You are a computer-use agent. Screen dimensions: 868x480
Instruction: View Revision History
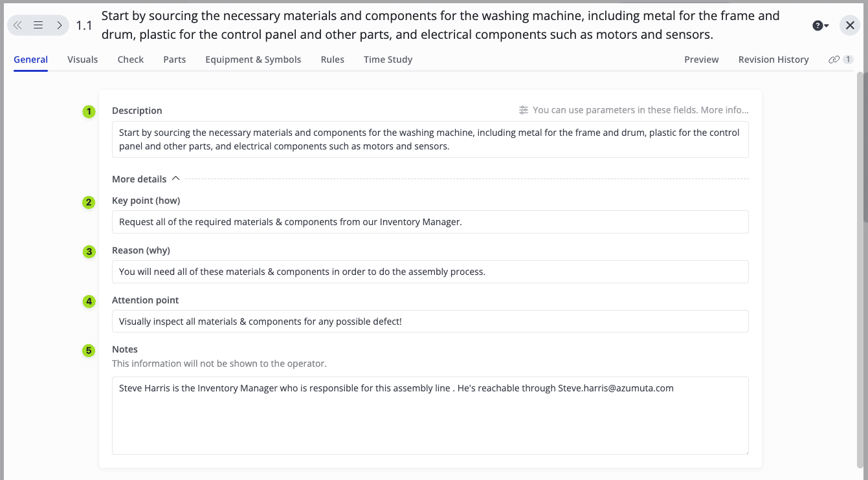(x=773, y=60)
